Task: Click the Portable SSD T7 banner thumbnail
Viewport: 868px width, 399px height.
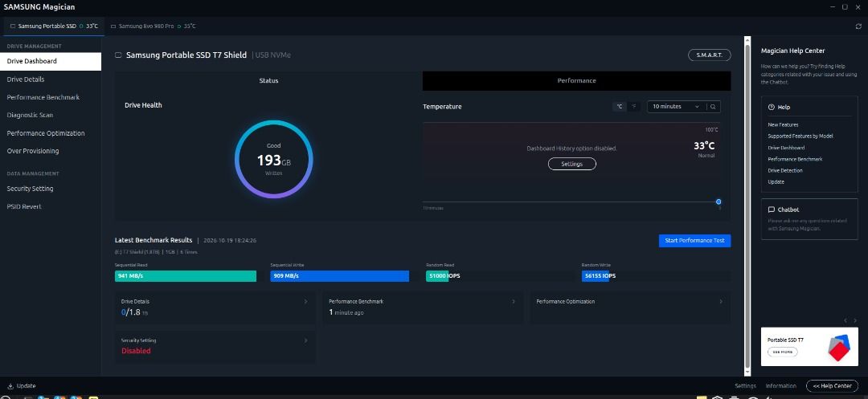Action: click(809, 347)
